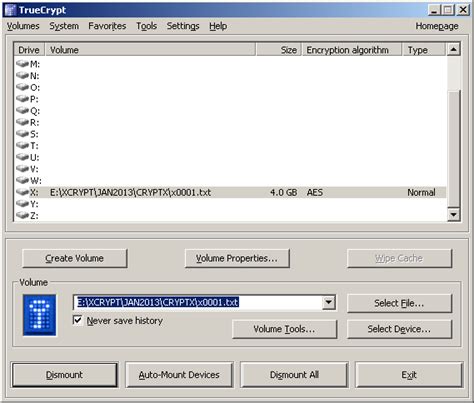The image size is (474, 403).
Task: Click the drive icon for R:
Action: (x=22, y=122)
